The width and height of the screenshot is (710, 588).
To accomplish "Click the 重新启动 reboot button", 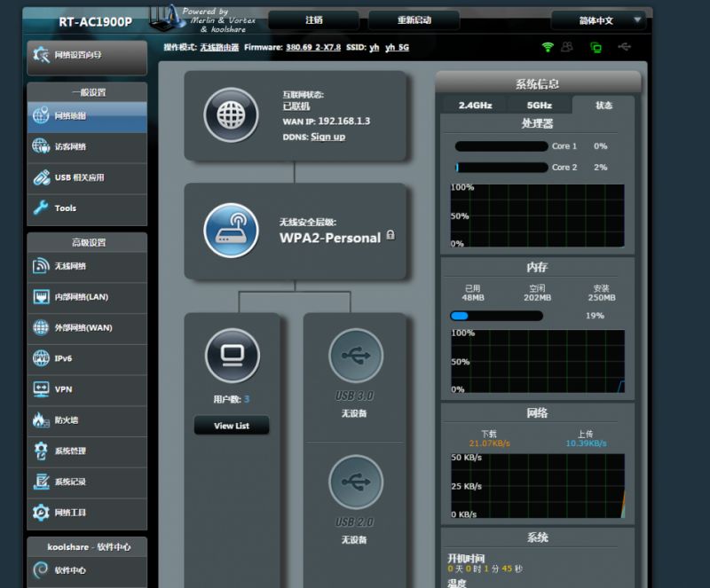I will point(414,20).
